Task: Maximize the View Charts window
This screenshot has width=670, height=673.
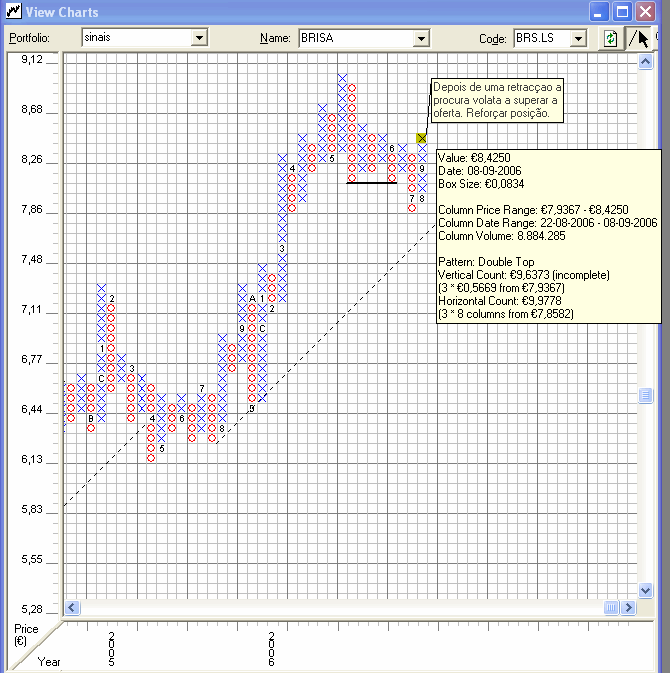Action: click(622, 12)
